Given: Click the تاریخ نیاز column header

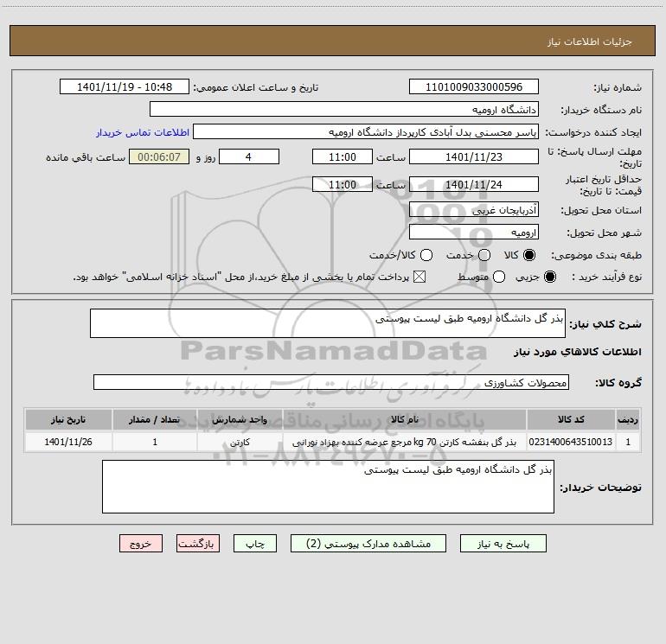Looking at the screenshot, I should [x=68, y=419].
